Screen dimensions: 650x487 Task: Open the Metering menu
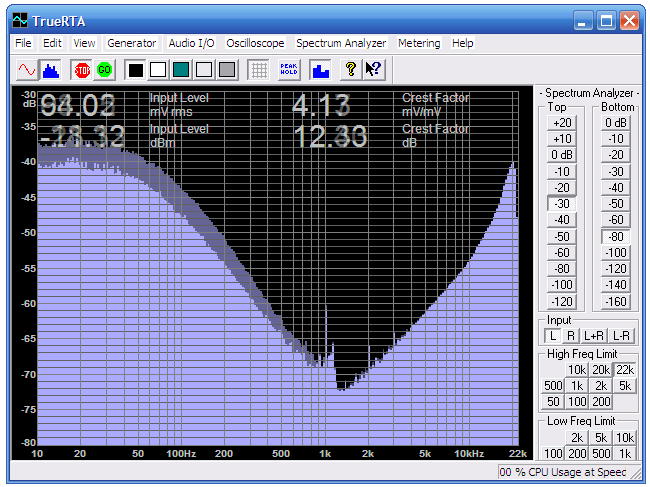point(418,43)
